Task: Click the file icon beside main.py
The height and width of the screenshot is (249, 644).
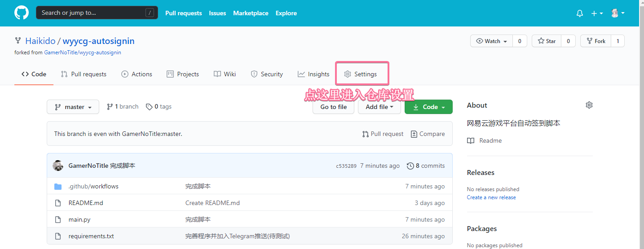Action: (x=58, y=219)
